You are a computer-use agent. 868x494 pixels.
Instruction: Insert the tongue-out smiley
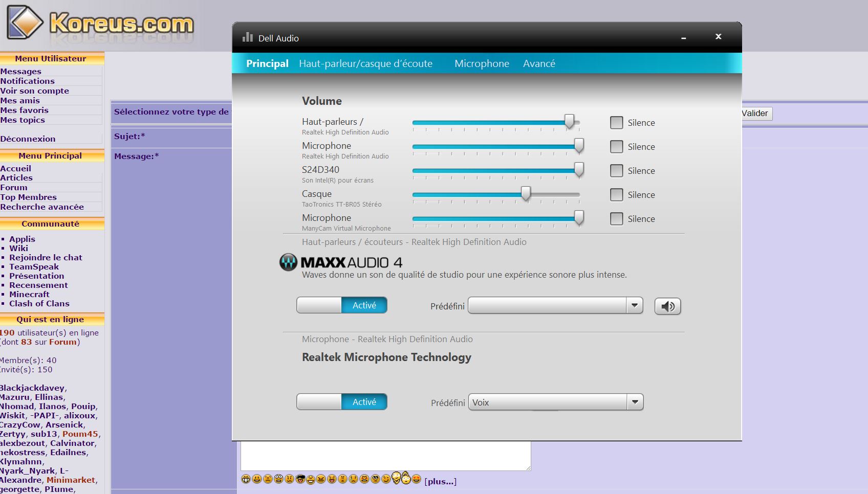332,479
